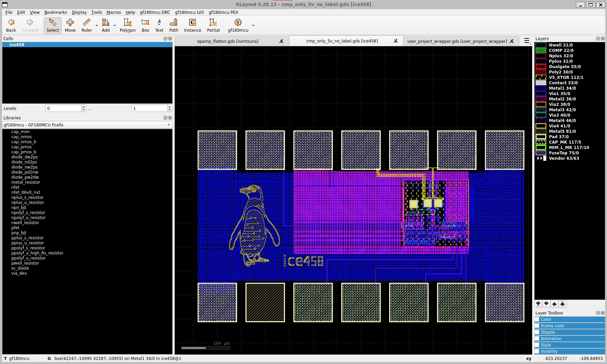Select the Vendor 63/63 layer

570,158
